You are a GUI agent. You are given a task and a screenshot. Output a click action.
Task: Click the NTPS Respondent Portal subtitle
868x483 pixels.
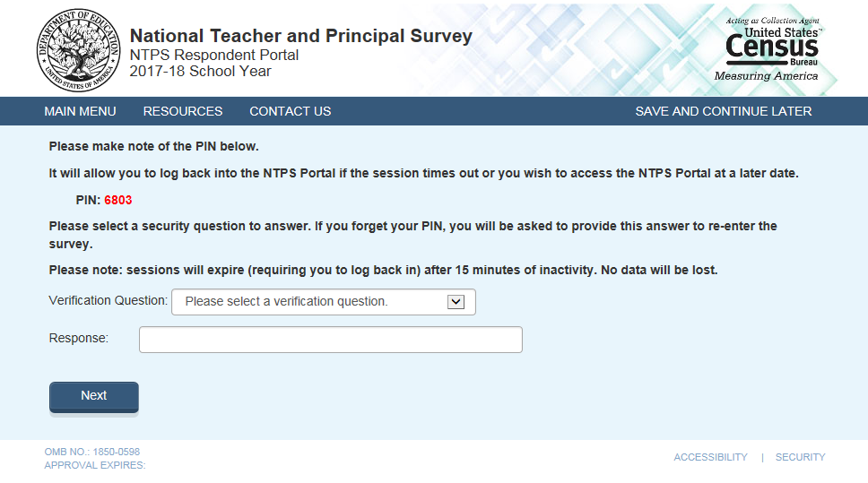(x=214, y=56)
